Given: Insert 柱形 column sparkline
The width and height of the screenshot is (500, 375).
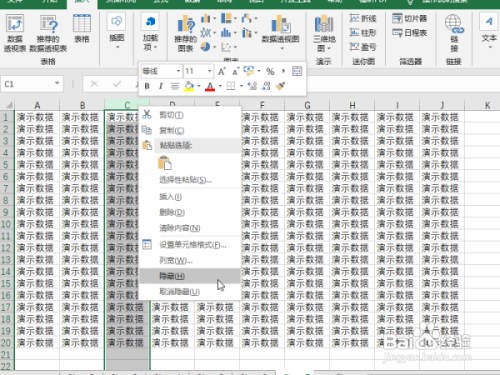Looking at the screenshot, I should point(363,33).
